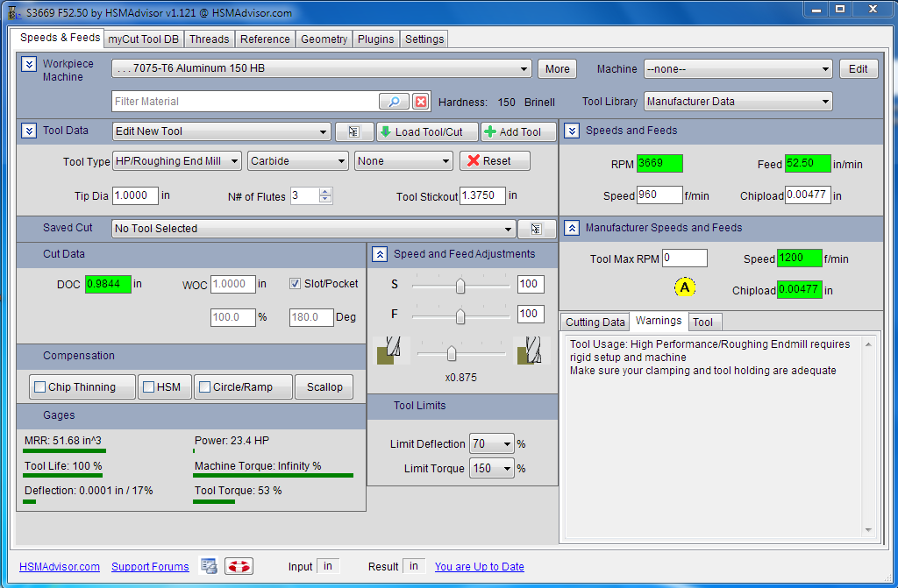Toggle the Slot/Pocket checkbox
The width and height of the screenshot is (898, 588).
click(x=296, y=284)
